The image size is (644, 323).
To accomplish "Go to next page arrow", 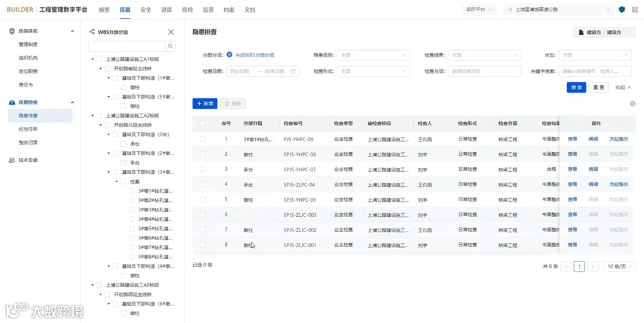I will pyautogui.click(x=592, y=267).
